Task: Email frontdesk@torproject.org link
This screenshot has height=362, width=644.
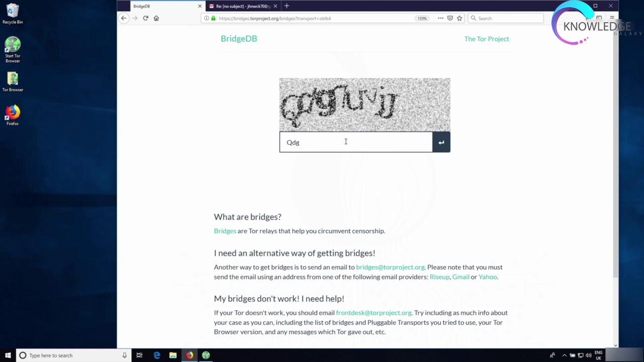Action: tap(374, 313)
